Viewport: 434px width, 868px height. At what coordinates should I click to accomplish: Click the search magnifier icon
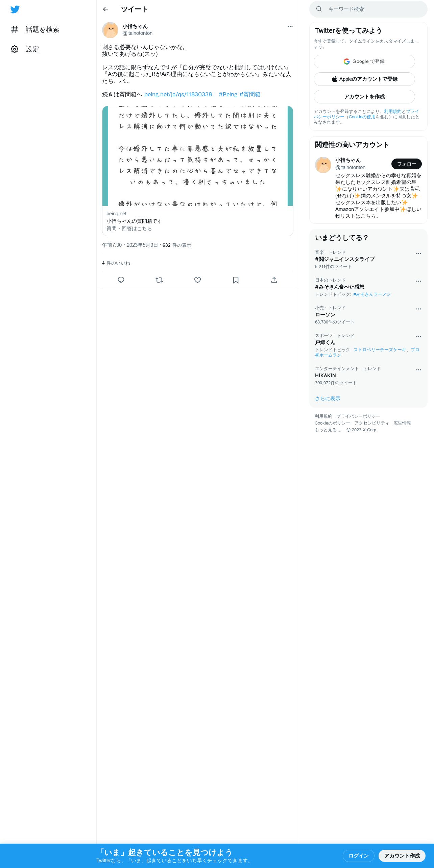coord(319,9)
